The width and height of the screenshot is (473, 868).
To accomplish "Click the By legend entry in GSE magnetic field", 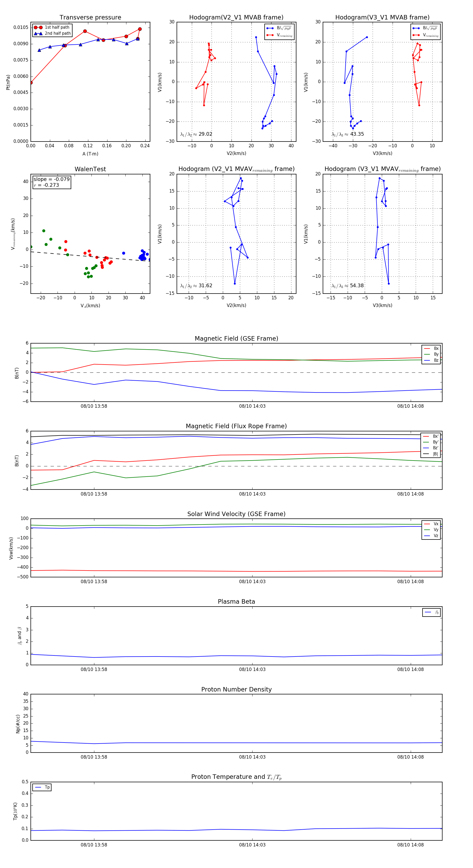I will 431,354.
